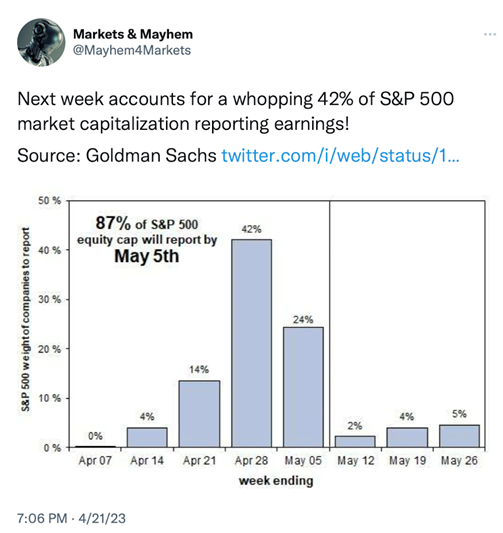503x533 pixels.
Task: Click the 50 % y-axis tick label
Action: pos(50,201)
